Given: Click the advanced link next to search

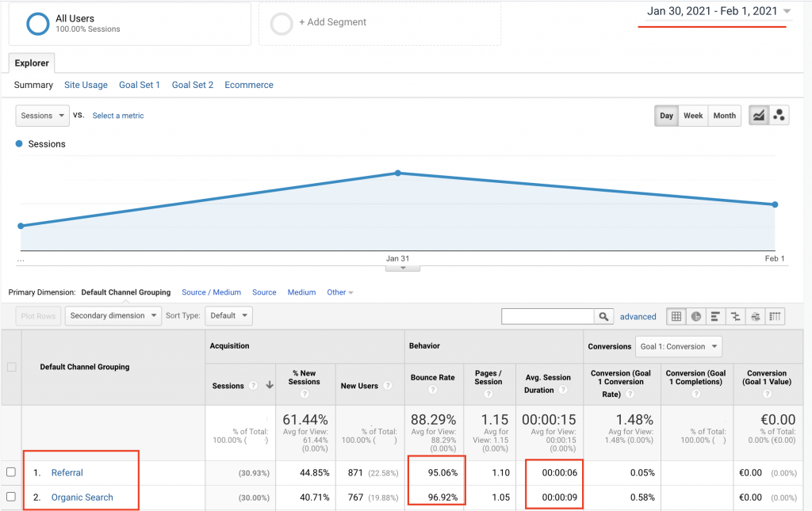Looking at the screenshot, I should [638, 316].
